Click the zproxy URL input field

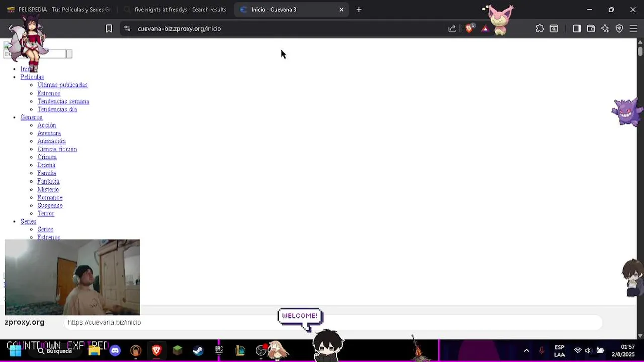pyautogui.click(x=333, y=322)
